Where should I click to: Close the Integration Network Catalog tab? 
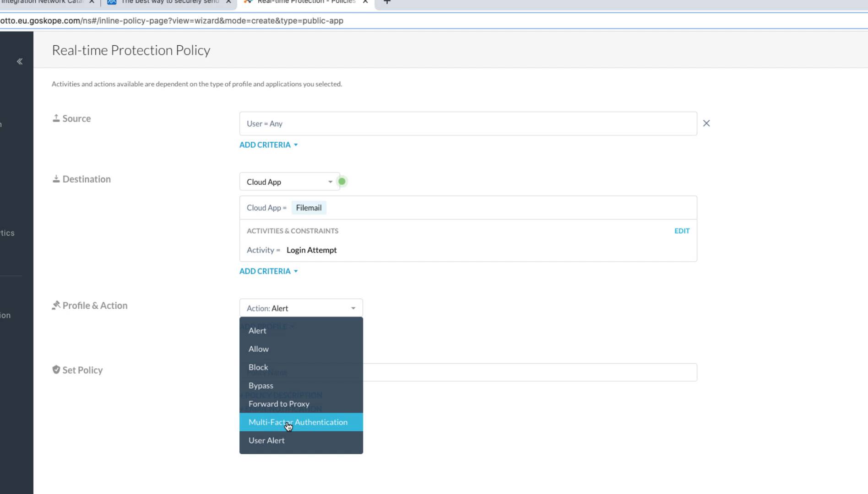coord(92,2)
